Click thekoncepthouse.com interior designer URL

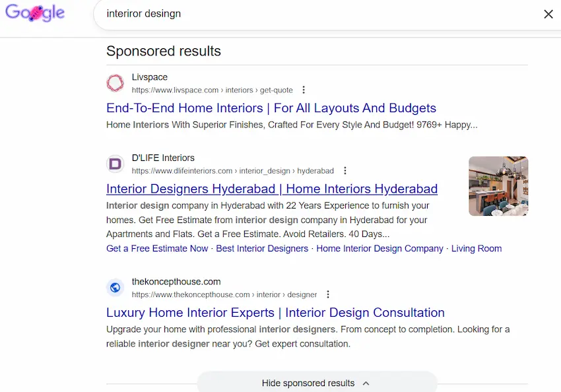tap(224, 295)
